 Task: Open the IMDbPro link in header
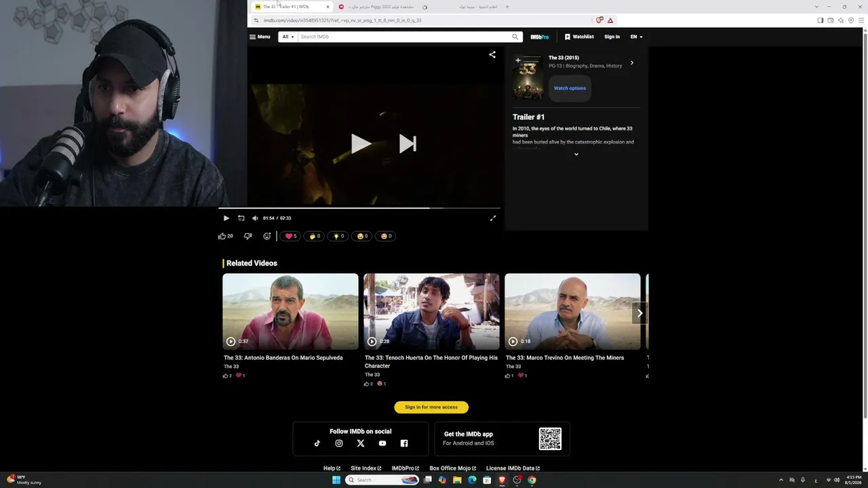540,37
